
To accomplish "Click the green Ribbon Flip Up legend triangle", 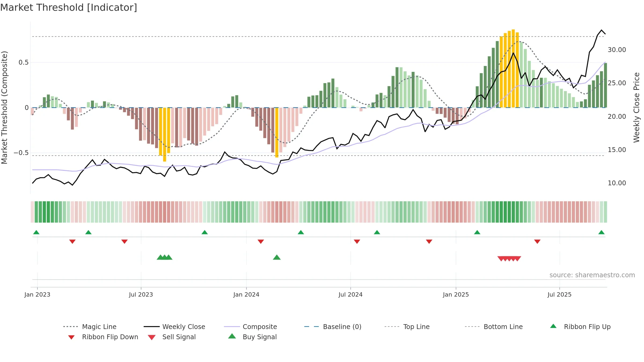I will pos(553,326).
